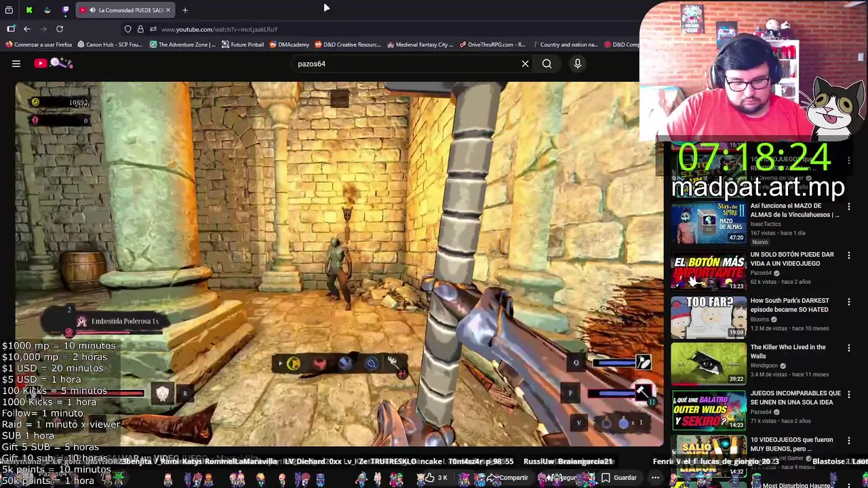This screenshot has width=868, height=488.
Task: Open title 10 VIDEOJUEGOS que fueron MUY BUENOS
Action: (x=791, y=444)
